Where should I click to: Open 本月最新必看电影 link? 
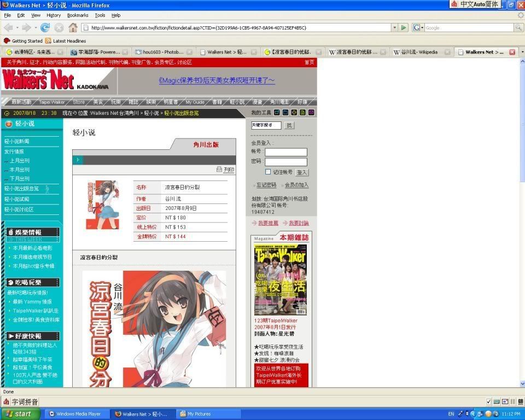click(32, 248)
